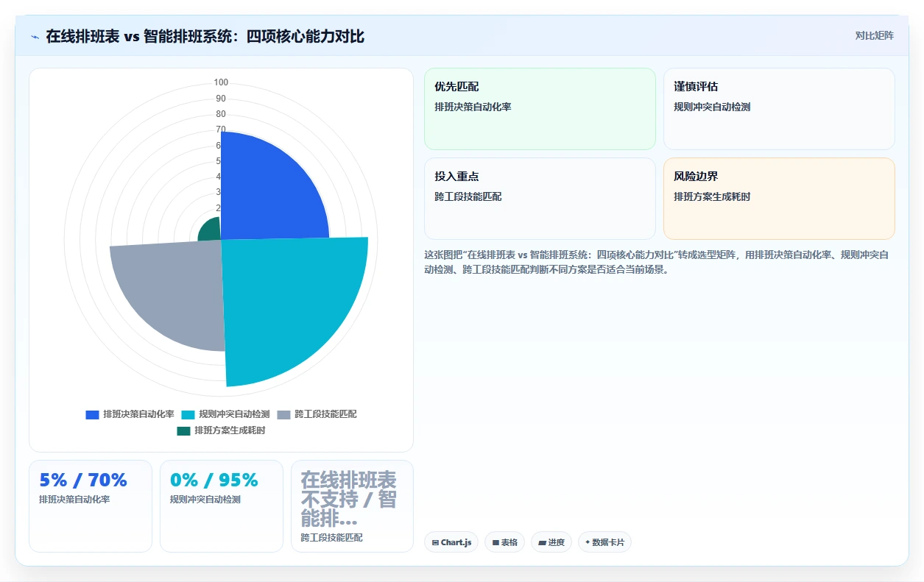Click the 在线排班表不支持 data card
The width and height of the screenshot is (924, 582).
pyautogui.click(x=352, y=506)
